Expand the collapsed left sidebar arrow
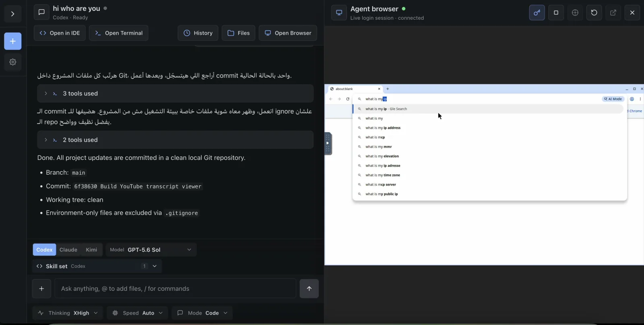Viewport: 644px width, 325px height. (x=12, y=14)
